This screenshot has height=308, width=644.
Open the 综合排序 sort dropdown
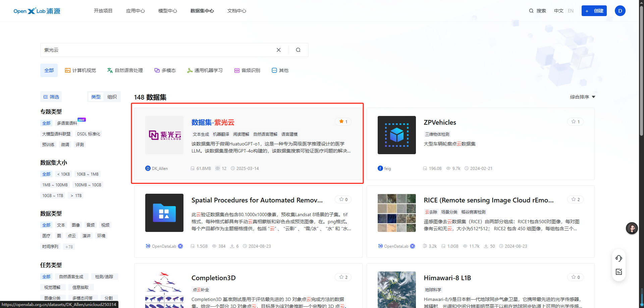pos(583,97)
